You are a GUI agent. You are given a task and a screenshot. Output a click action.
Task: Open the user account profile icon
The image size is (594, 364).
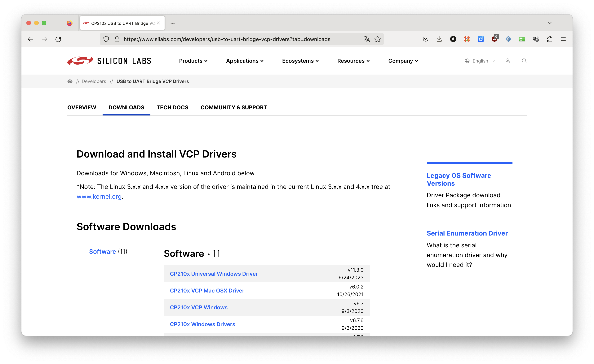tap(508, 61)
